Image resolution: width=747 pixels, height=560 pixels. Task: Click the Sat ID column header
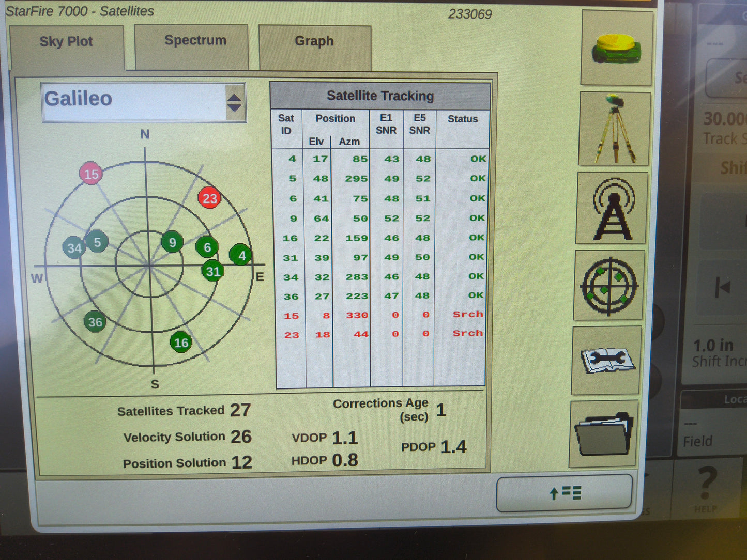click(x=286, y=125)
